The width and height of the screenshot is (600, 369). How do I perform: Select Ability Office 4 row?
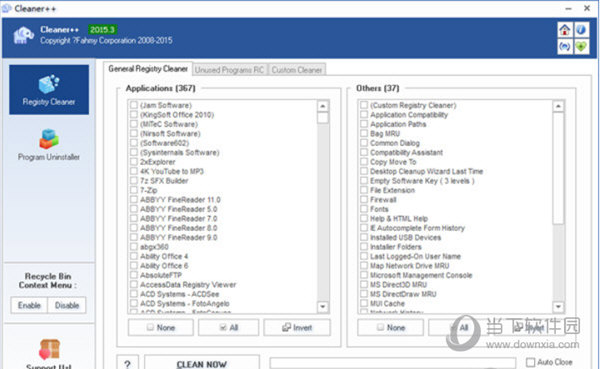click(164, 256)
